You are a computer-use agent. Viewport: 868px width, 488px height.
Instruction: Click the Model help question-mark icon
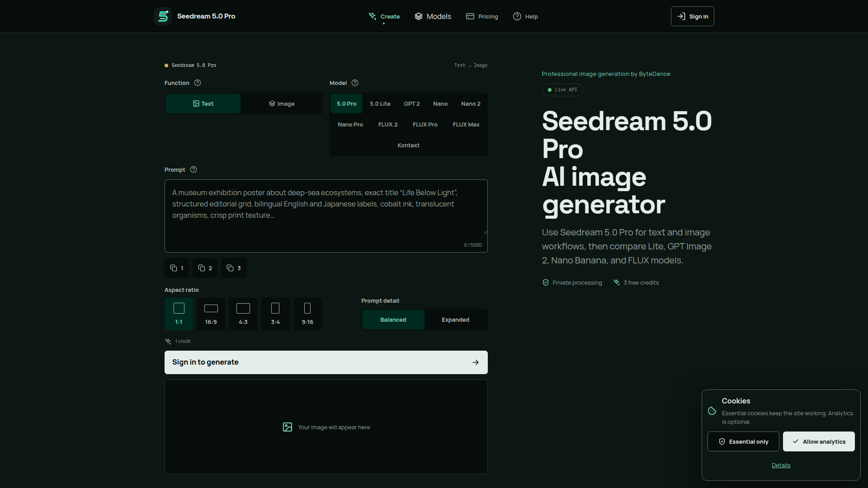point(355,83)
